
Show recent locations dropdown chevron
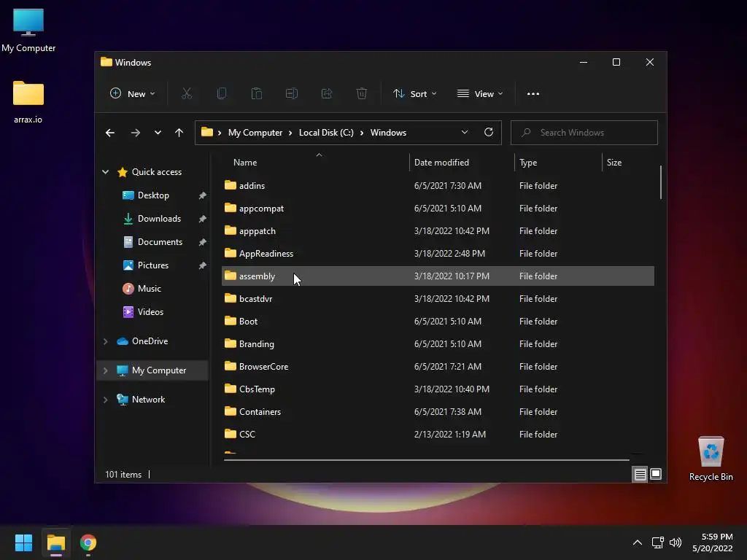click(x=158, y=133)
